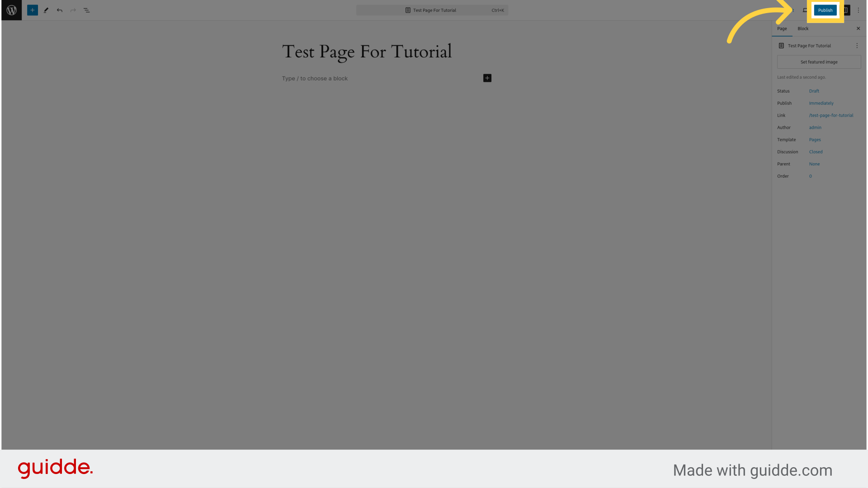Toggle the Parent None setting
Viewport: 868px width, 488px height.
click(814, 163)
